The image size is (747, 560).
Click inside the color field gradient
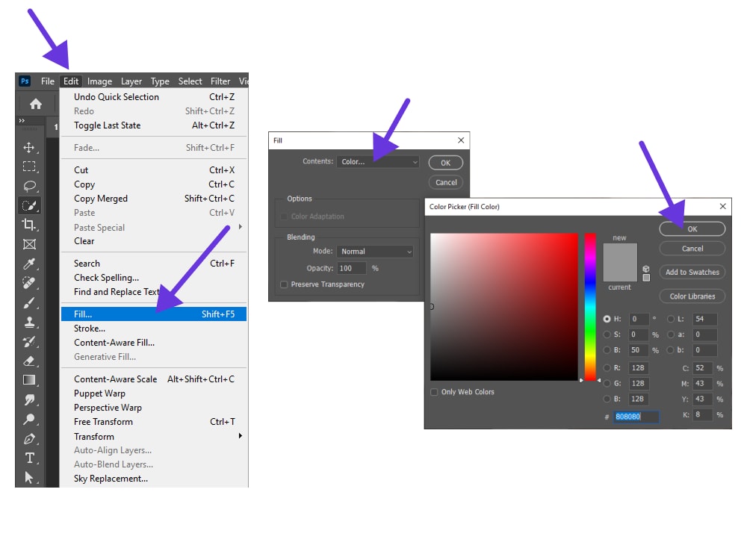(x=504, y=307)
